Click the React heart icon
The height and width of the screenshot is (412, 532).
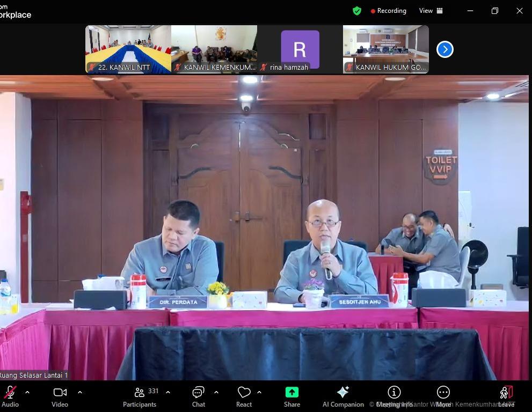(x=244, y=396)
